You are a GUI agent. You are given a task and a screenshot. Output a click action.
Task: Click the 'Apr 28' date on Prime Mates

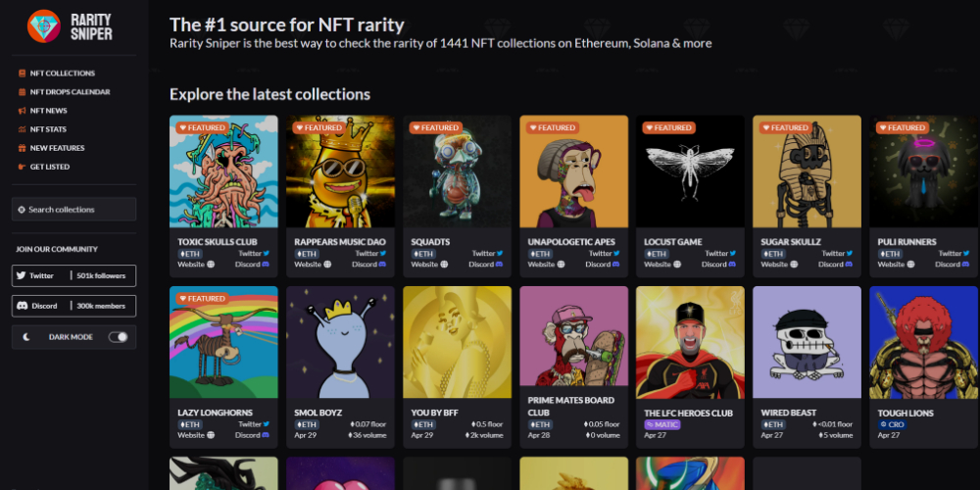pyautogui.click(x=539, y=435)
